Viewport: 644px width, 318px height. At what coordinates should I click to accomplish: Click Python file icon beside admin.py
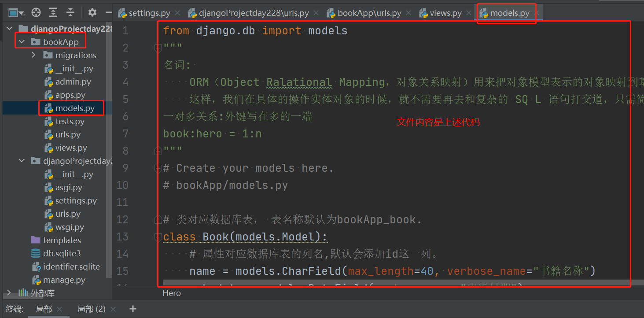click(x=48, y=82)
